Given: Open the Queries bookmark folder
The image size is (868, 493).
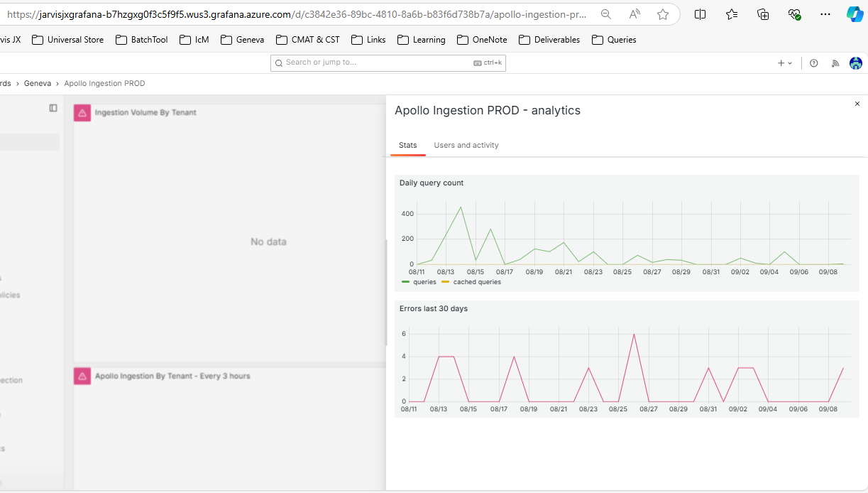Looking at the screenshot, I should [614, 40].
